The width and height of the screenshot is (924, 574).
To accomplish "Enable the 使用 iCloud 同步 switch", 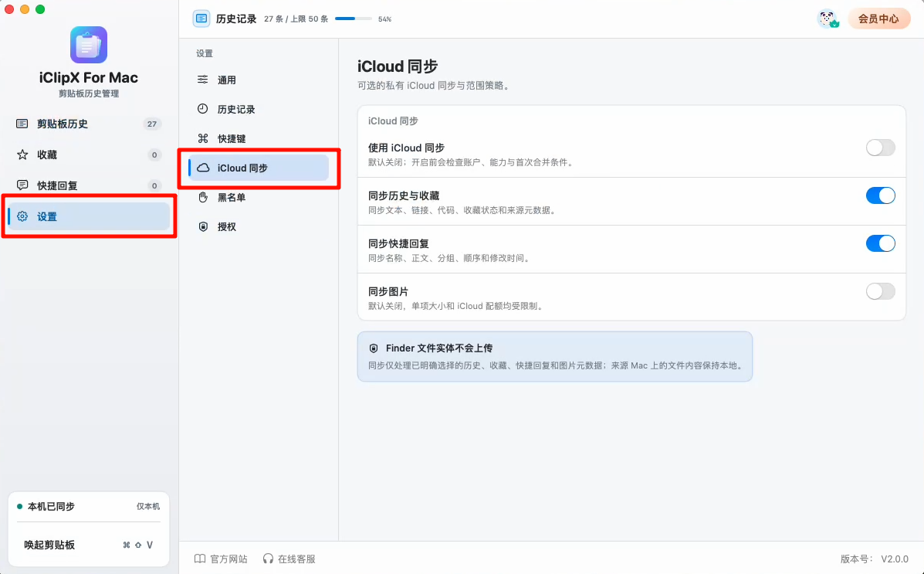I will click(881, 148).
